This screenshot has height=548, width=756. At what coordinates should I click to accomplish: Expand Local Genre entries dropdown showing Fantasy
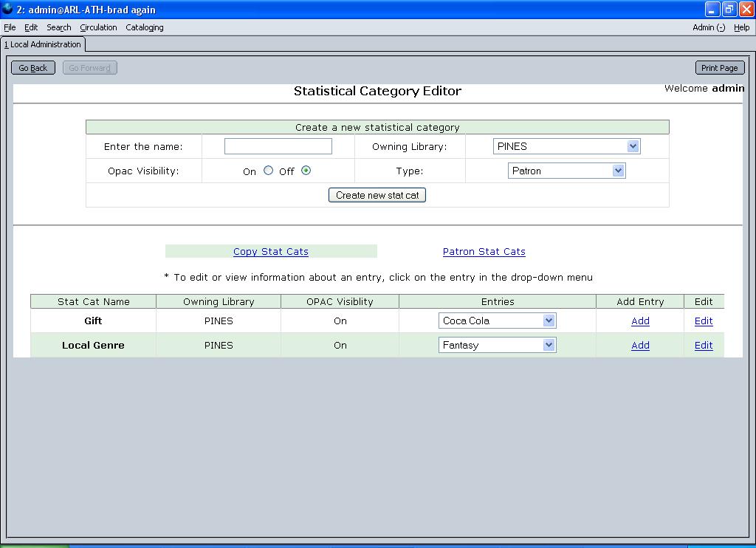(x=497, y=345)
